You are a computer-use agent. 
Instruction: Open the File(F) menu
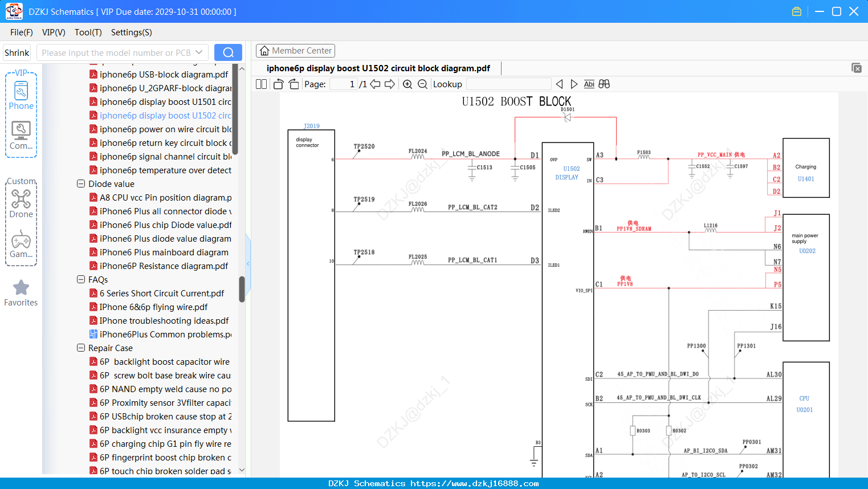click(22, 32)
